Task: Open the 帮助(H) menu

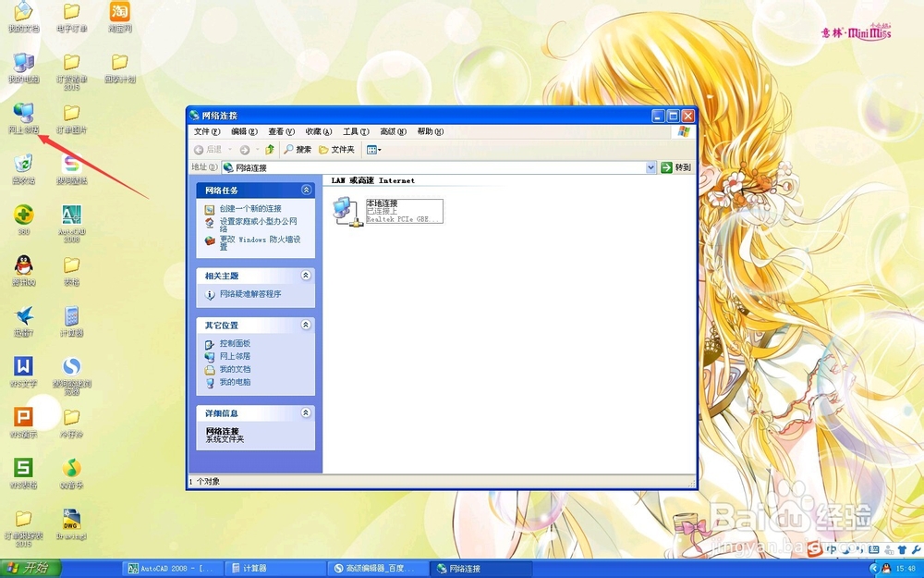Action: click(x=431, y=131)
